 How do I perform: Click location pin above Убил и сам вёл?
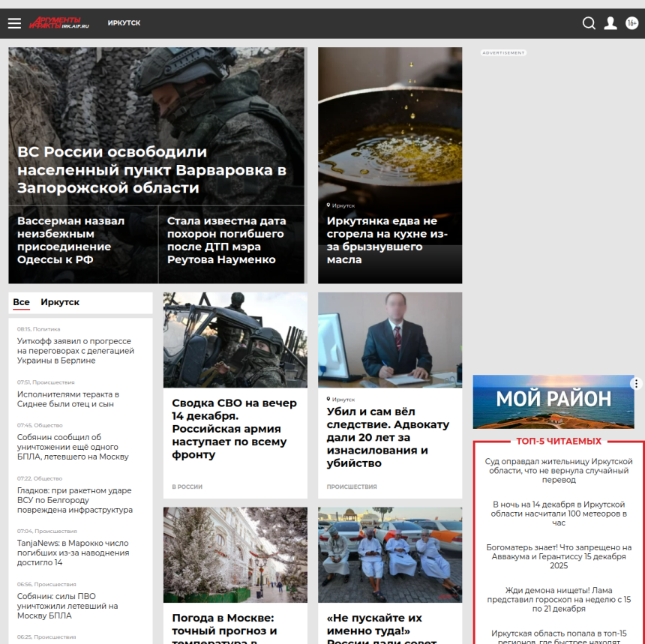coord(328,400)
